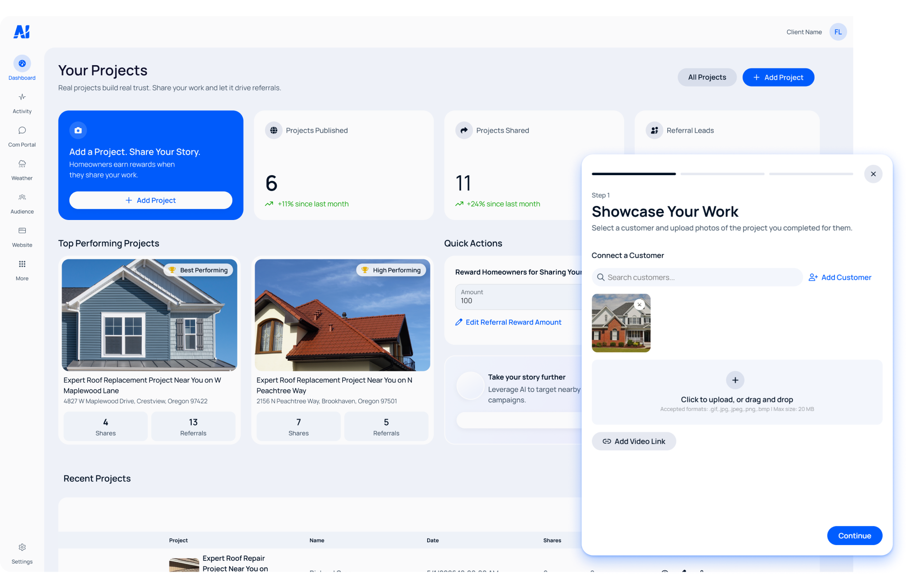Click the pencil icon beside Edit Referral Reward

tap(459, 322)
